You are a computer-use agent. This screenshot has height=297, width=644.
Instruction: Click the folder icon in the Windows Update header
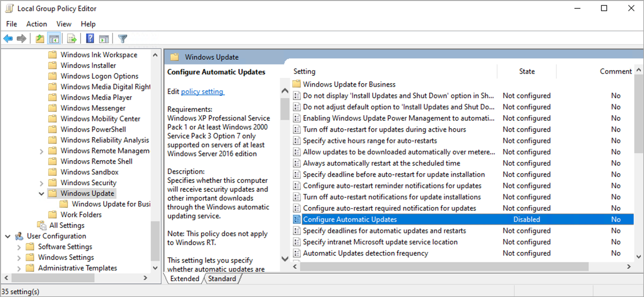point(175,57)
